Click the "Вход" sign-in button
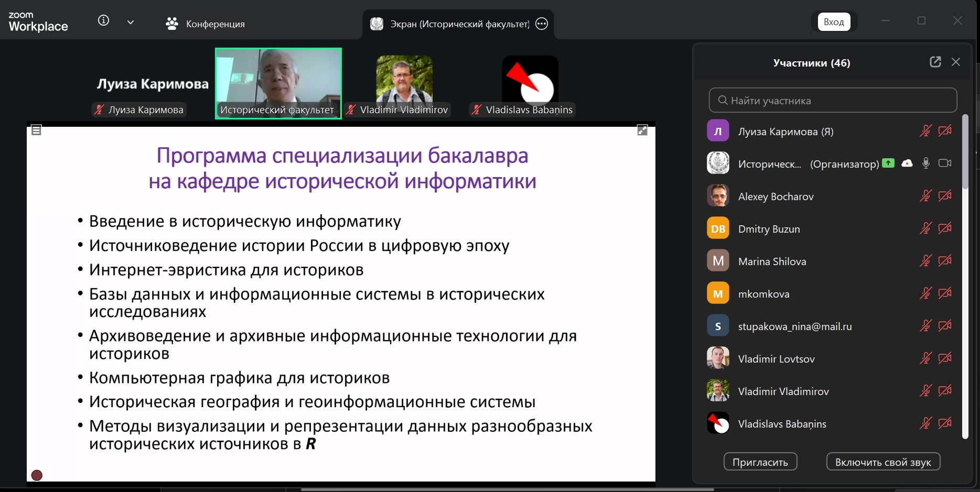 (x=834, y=21)
